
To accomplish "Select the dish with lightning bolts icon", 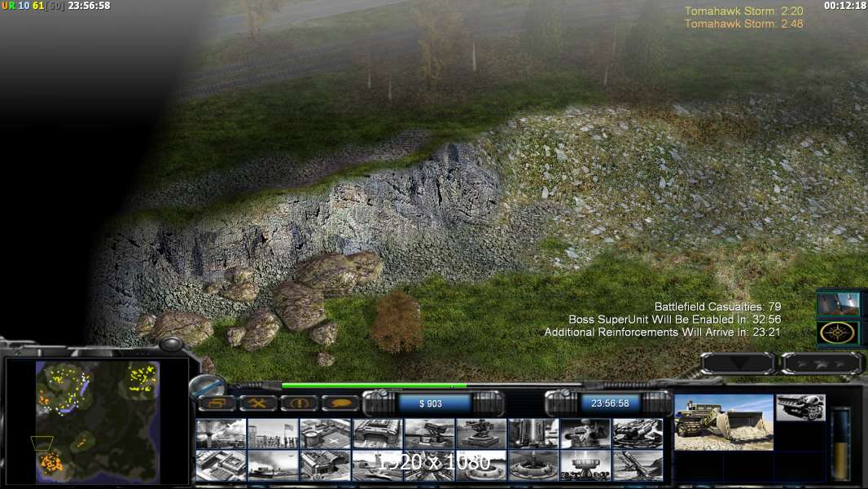I will click(585, 465).
